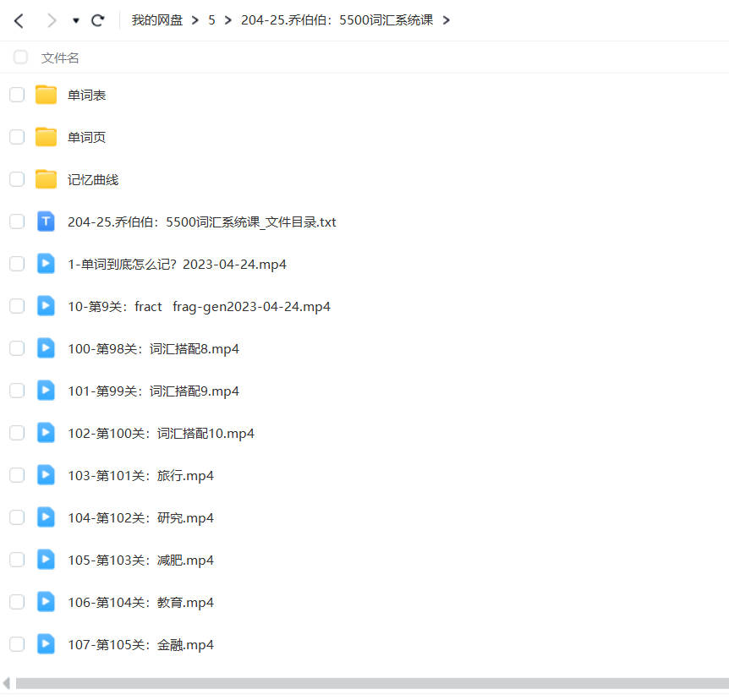Check the box for 文件目录.txt file
729x700 pixels.
click(x=17, y=221)
